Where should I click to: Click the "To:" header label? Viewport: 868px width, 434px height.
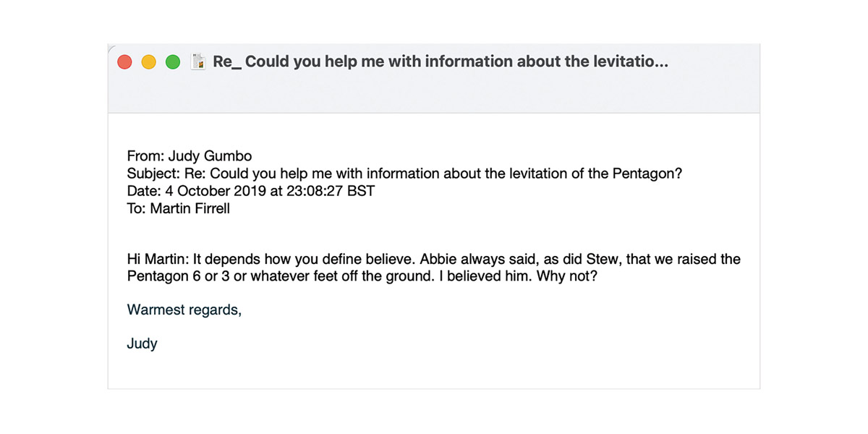135,210
